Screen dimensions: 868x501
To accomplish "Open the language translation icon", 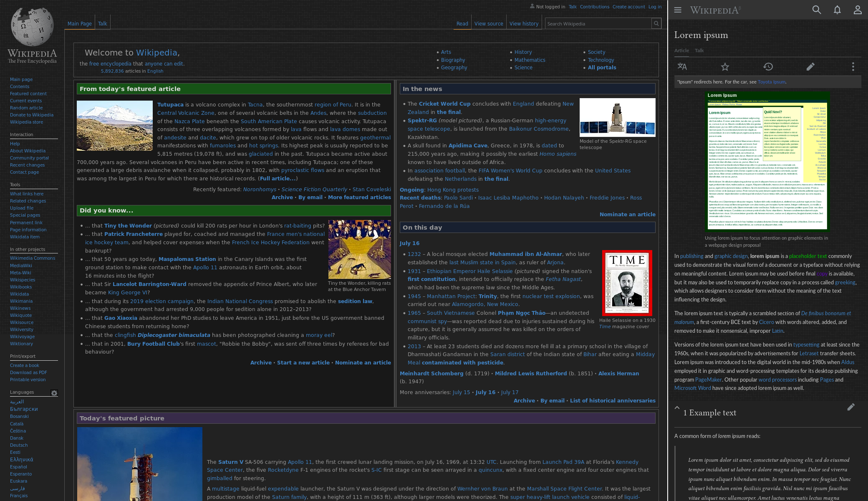I will (x=682, y=66).
